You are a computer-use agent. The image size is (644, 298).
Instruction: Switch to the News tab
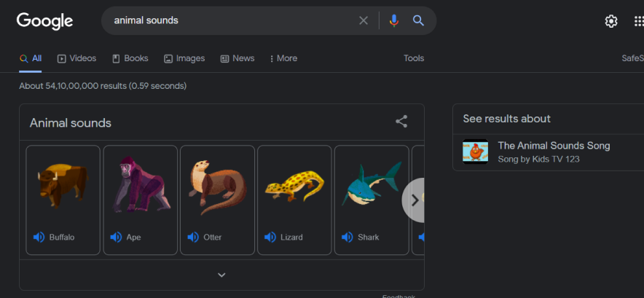tap(237, 58)
